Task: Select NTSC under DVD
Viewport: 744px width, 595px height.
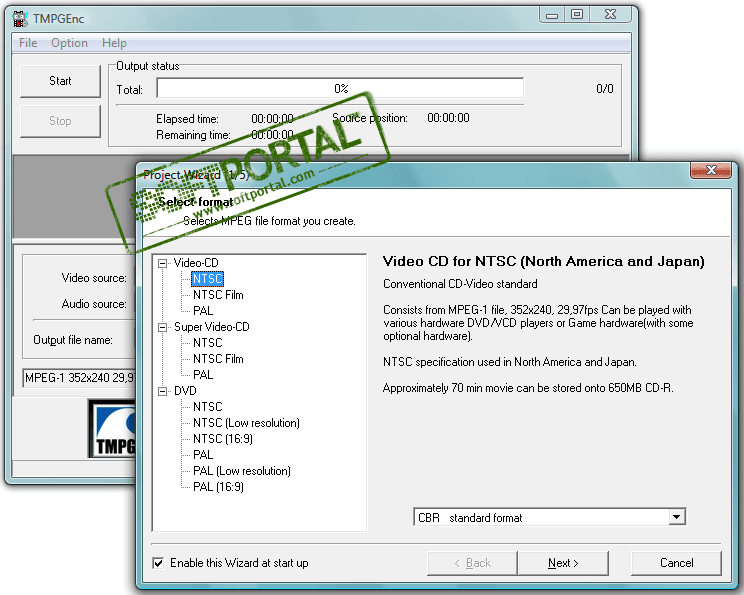Action: (207, 407)
